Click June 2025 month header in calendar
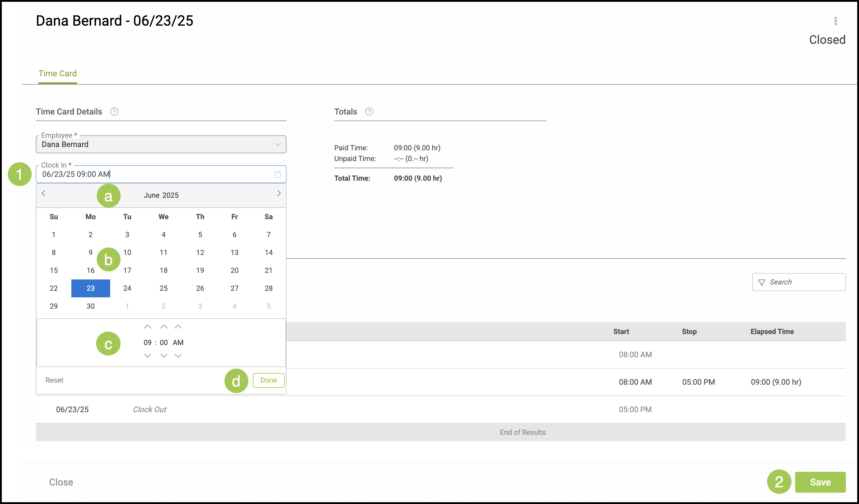The width and height of the screenshot is (859, 504). click(x=161, y=195)
